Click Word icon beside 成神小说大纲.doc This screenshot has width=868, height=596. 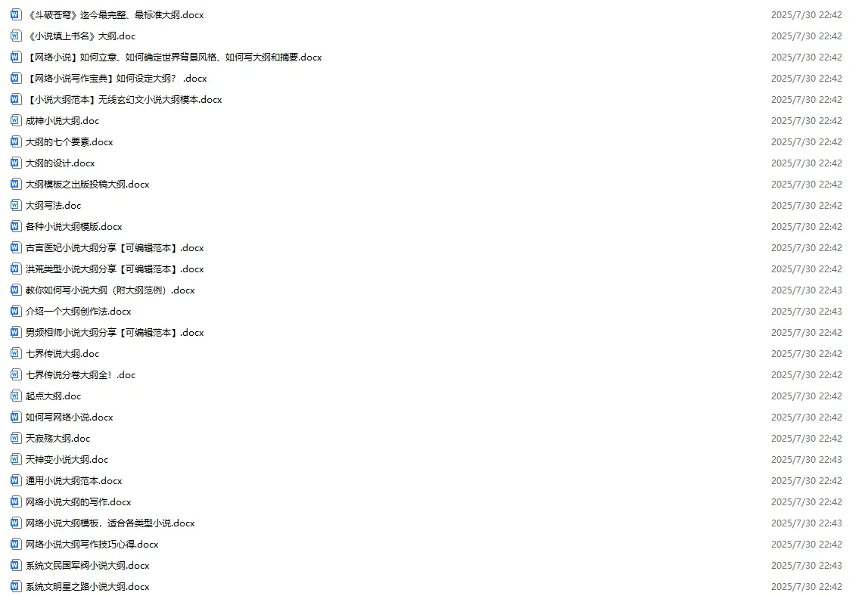(x=15, y=121)
